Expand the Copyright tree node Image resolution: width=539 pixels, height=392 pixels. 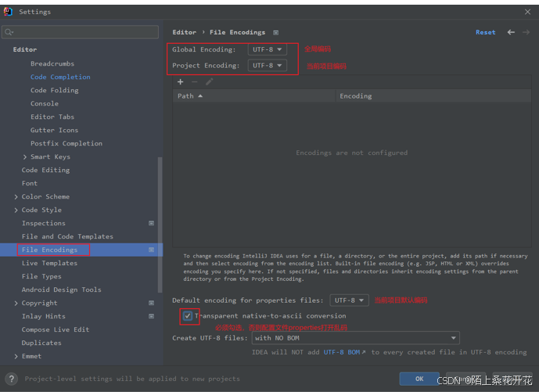point(16,303)
